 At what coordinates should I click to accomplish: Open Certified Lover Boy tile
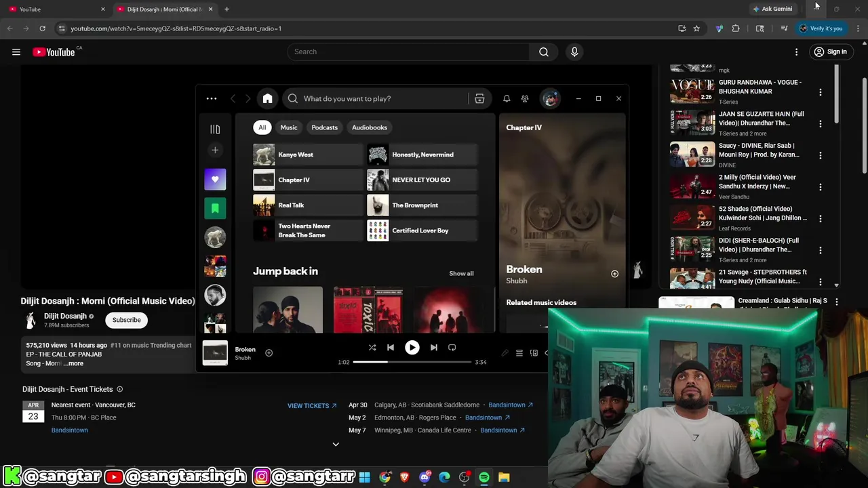pos(422,230)
